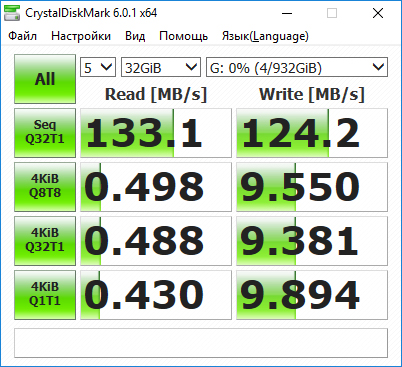Click the Seq read result 133.1
This screenshot has width=402, height=367.
click(x=156, y=133)
